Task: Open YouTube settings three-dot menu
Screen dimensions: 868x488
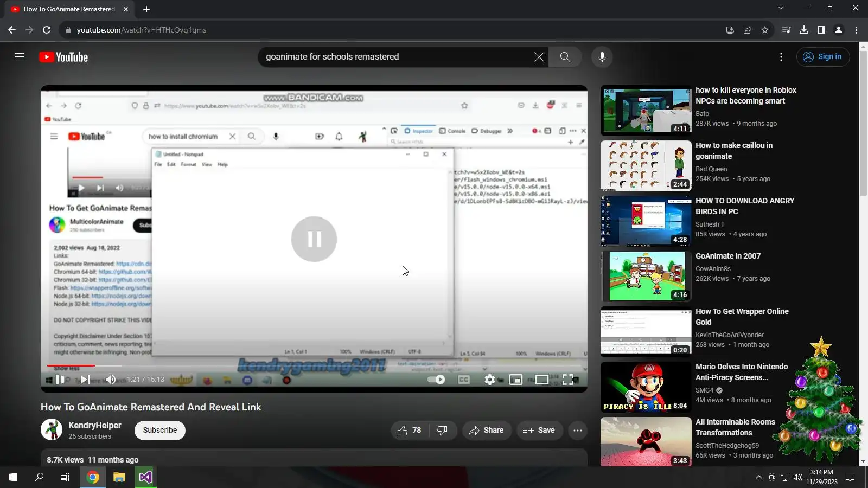Action: [x=781, y=57]
